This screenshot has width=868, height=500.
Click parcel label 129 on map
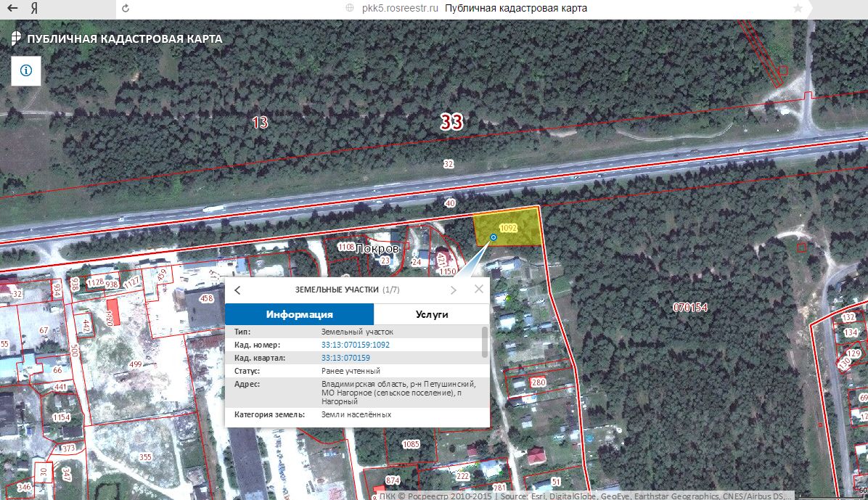853,353
